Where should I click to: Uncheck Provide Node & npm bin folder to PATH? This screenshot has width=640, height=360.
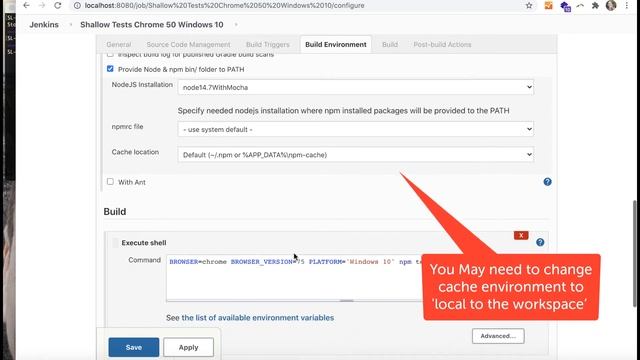click(x=110, y=69)
